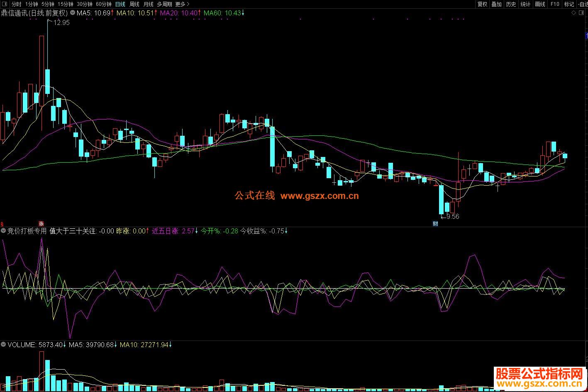Click the diamond icon in the chart corner
The width and height of the screenshot is (588, 392).
[574, 13]
